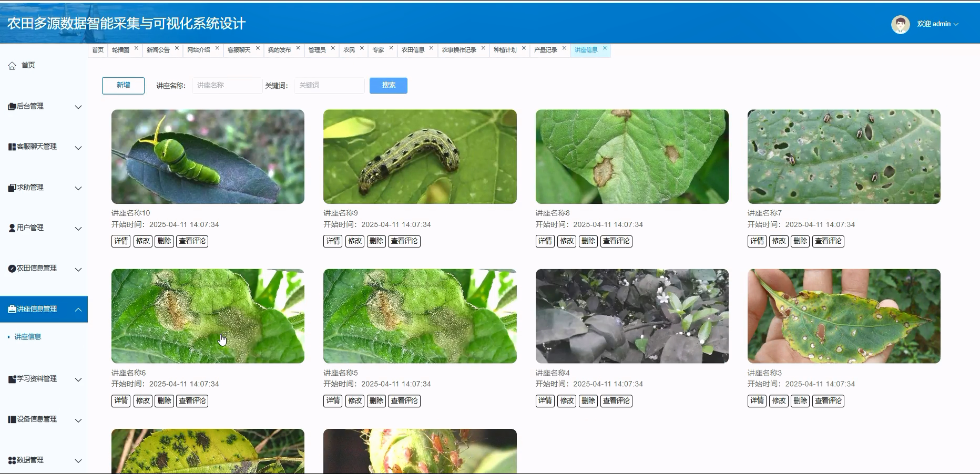Click the 讲座名称8 title text
This screenshot has height=474, width=980.
[553, 213]
